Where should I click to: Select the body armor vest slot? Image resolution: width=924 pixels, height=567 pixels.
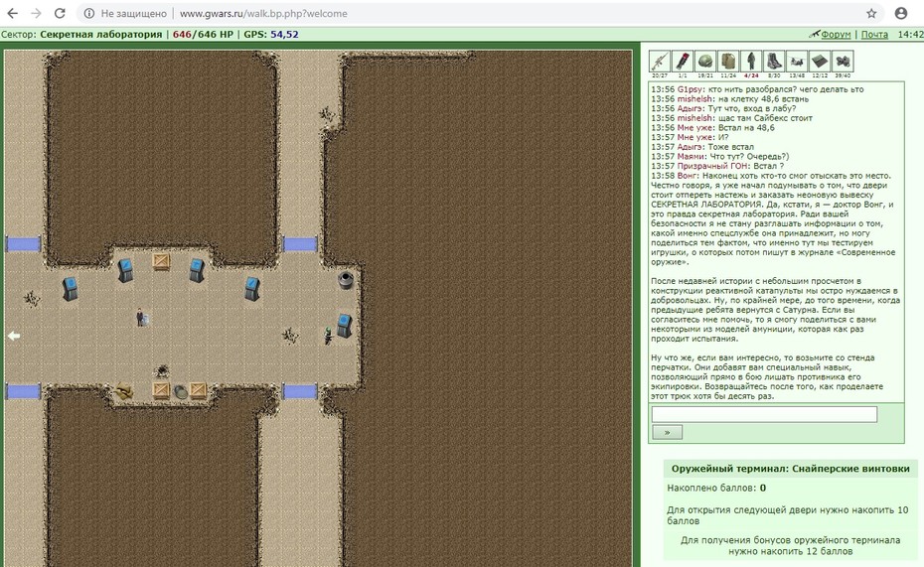tap(728, 62)
